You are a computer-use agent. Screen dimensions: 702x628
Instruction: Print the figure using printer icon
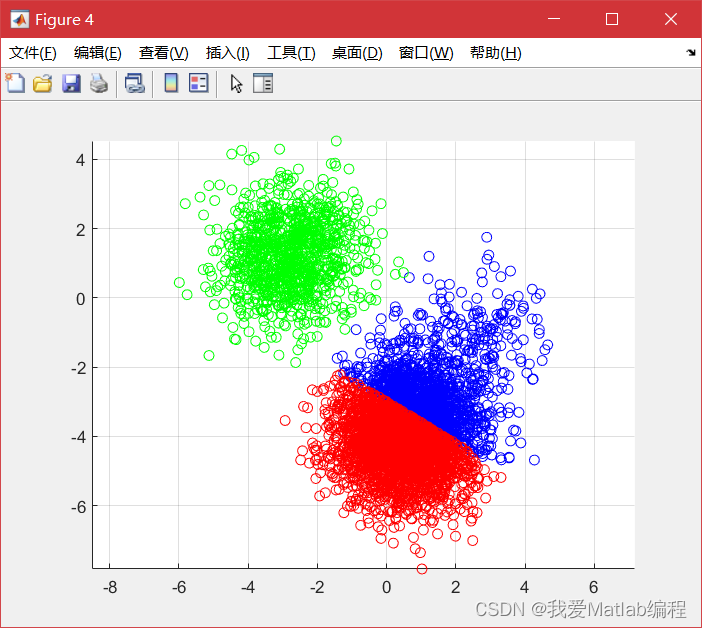coord(98,83)
